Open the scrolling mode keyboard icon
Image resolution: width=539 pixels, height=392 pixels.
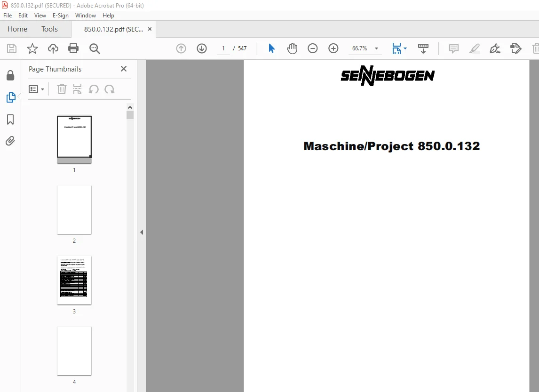(x=423, y=48)
